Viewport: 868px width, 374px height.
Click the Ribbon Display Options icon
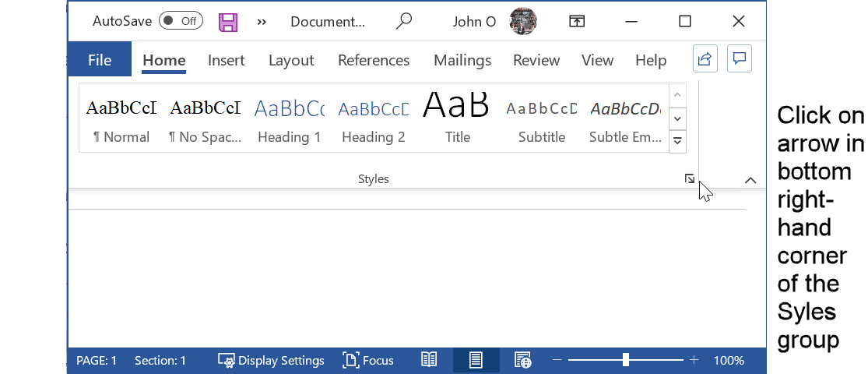(576, 22)
